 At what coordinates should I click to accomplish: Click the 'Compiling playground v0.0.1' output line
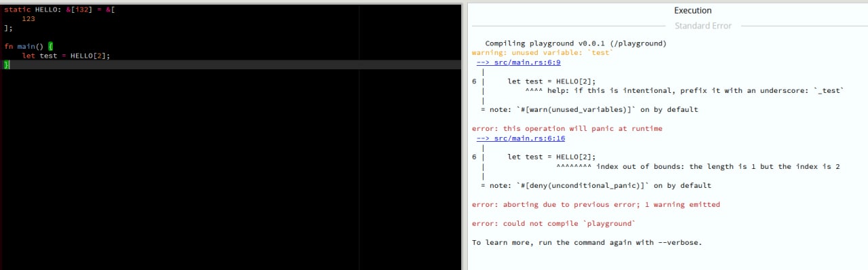pyautogui.click(x=576, y=43)
